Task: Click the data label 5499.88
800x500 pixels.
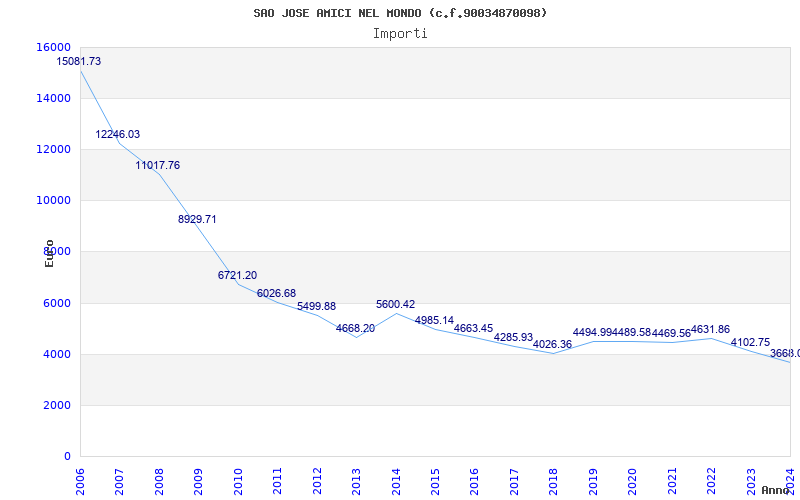Action: (x=316, y=306)
